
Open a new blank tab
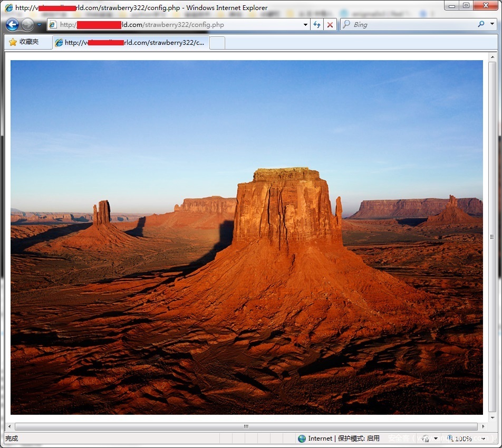(x=217, y=43)
